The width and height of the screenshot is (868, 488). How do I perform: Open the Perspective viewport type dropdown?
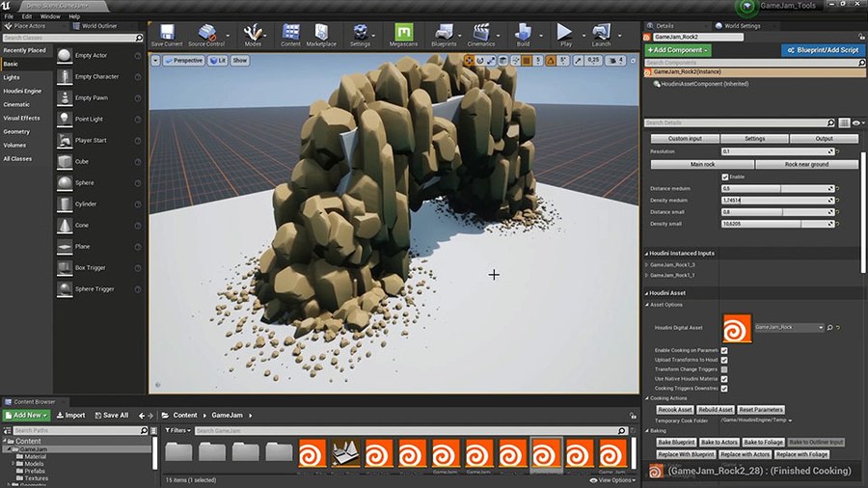point(183,61)
